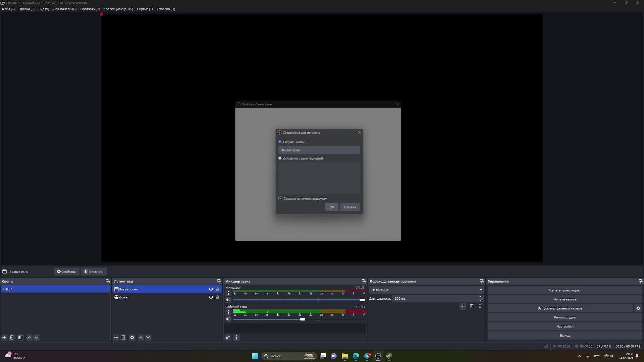The width and height of the screenshot is (644, 362).
Task: Click Windows Start button in taskbar
Action: point(255,356)
